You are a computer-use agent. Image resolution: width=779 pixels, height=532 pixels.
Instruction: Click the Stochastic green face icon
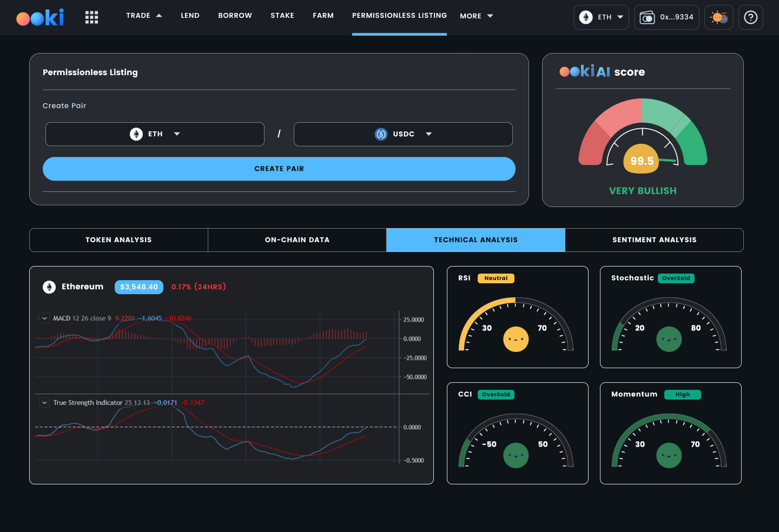[x=669, y=340]
